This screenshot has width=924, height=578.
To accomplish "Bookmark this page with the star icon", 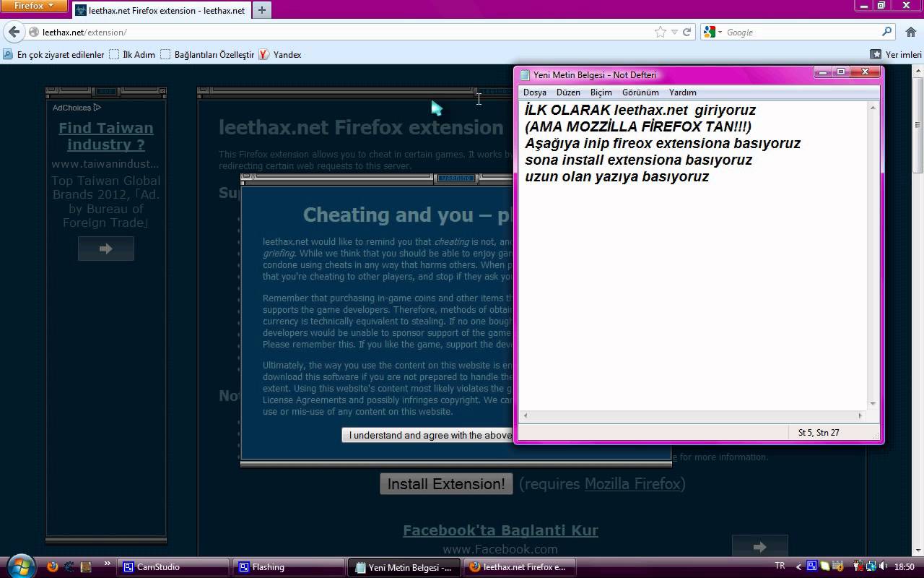I will [x=660, y=32].
